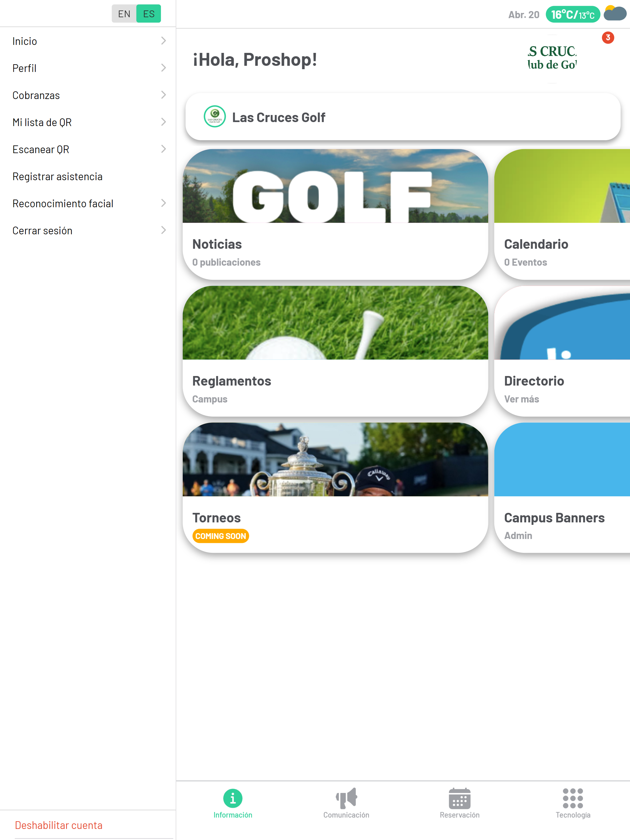Open the Las Cruces Golf selector card

tap(403, 117)
